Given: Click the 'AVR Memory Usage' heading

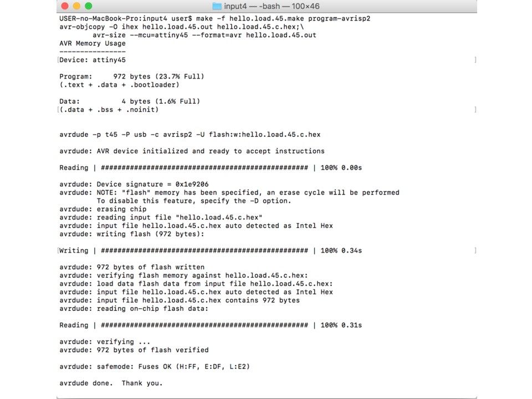Looking at the screenshot, I should 93,43.
